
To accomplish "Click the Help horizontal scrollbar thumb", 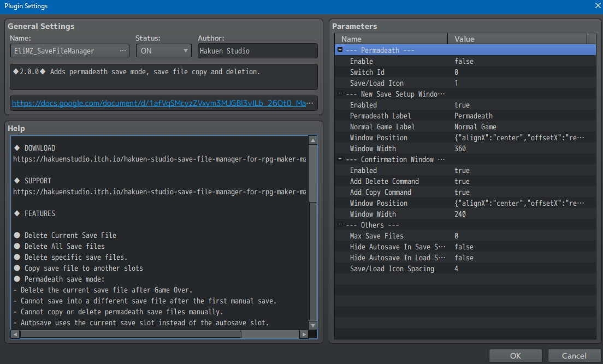I will tap(131, 335).
